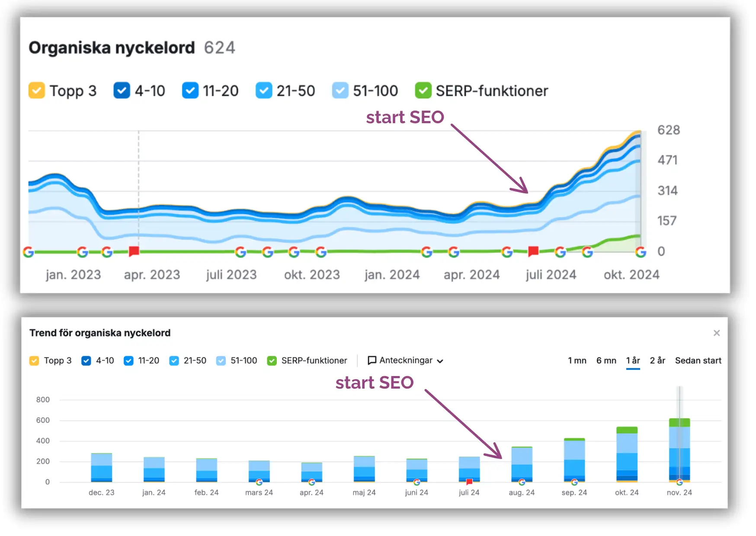This screenshot has width=756, height=536.
Task: Click the 314 axis value in top chart
Action: [668, 191]
